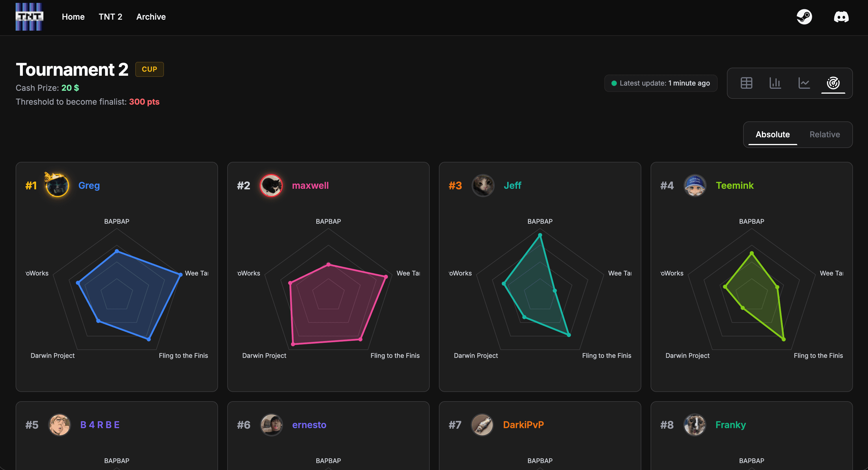Screen dimensions: 868x470
Task: Open the Archive nav item
Action: tap(151, 17)
